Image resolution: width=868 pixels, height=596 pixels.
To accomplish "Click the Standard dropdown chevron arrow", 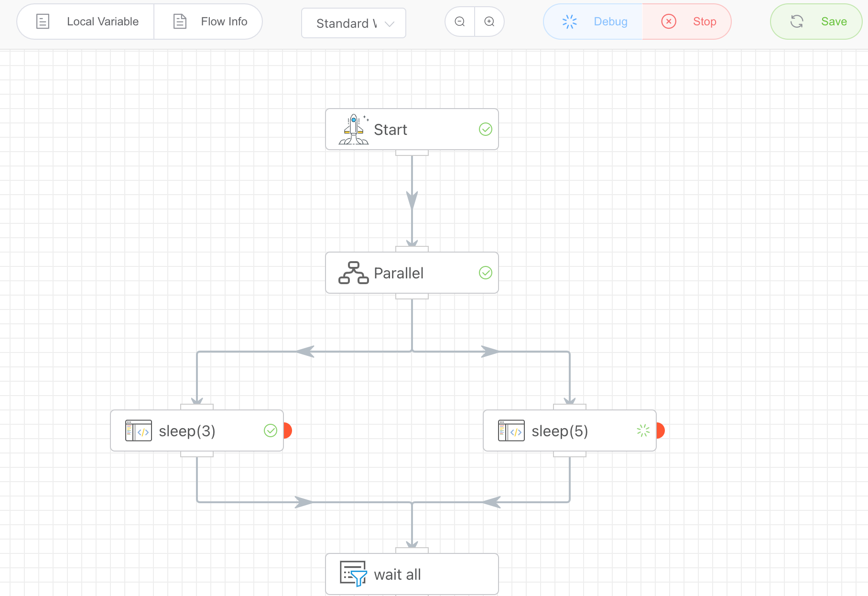I will [390, 23].
